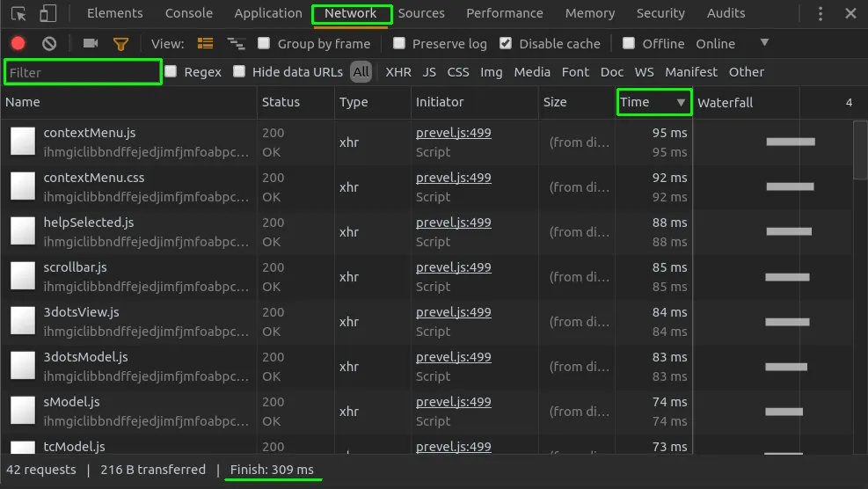Uncheck the Disable cache checkbox
Viewport: 868px width, 489px height.
coord(506,43)
